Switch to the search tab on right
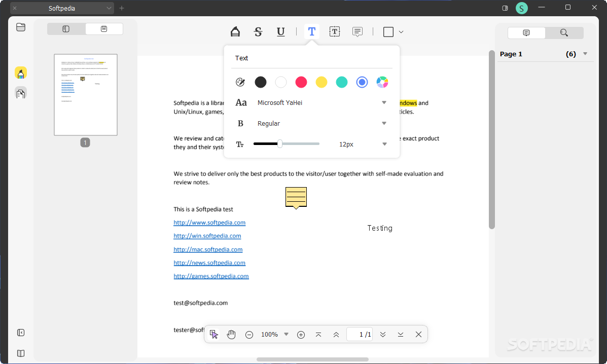 [x=564, y=33]
